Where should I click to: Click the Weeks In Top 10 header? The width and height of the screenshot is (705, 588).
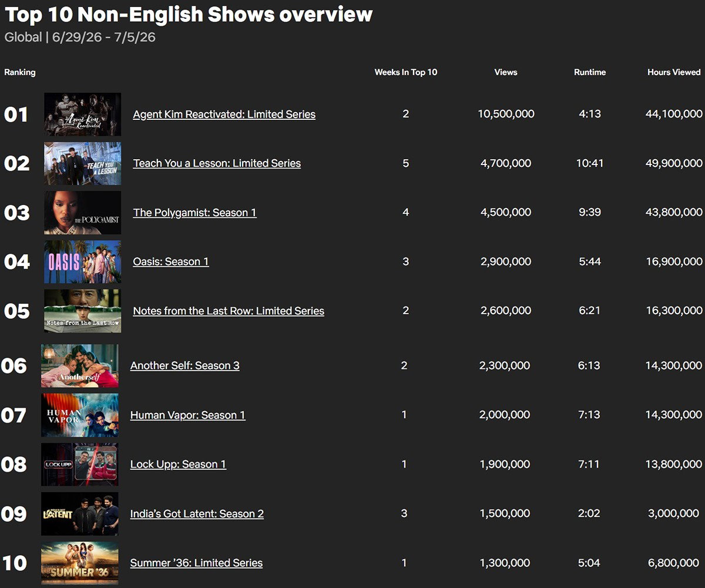coord(406,72)
